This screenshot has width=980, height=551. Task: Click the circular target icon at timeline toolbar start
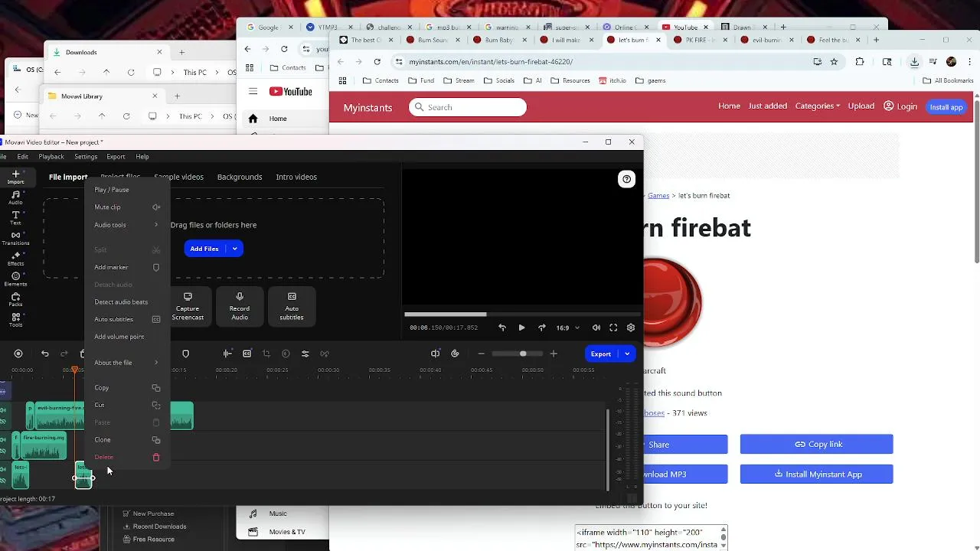tap(18, 354)
